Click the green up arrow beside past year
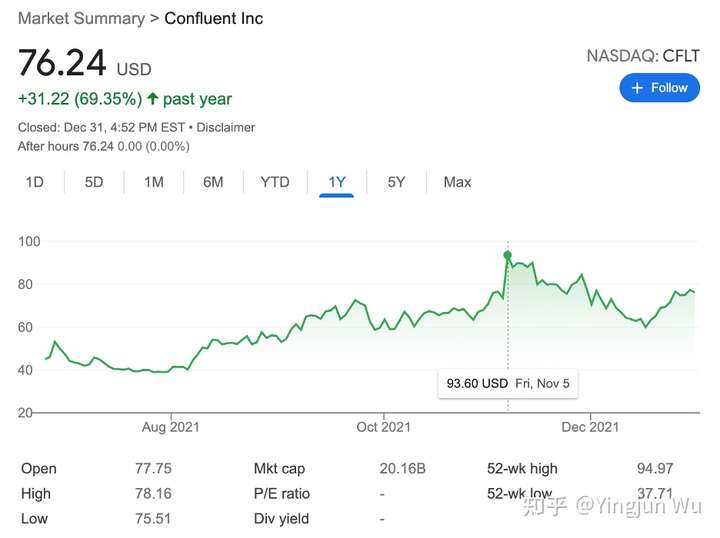The width and height of the screenshot is (720, 538). click(x=153, y=98)
